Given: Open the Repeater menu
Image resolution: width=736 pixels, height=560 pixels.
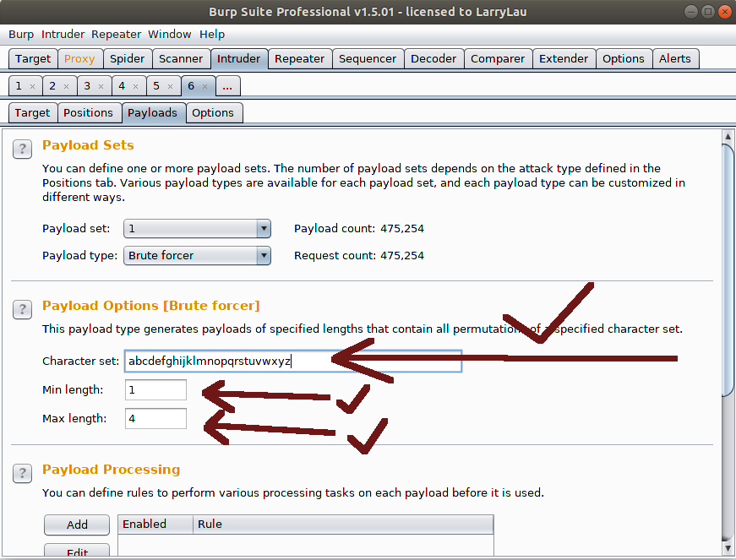Looking at the screenshot, I should [x=116, y=35].
